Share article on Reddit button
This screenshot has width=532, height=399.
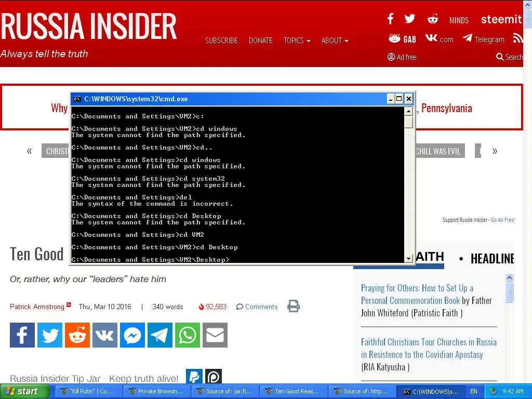pyautogui.click(x=77, y=335)
